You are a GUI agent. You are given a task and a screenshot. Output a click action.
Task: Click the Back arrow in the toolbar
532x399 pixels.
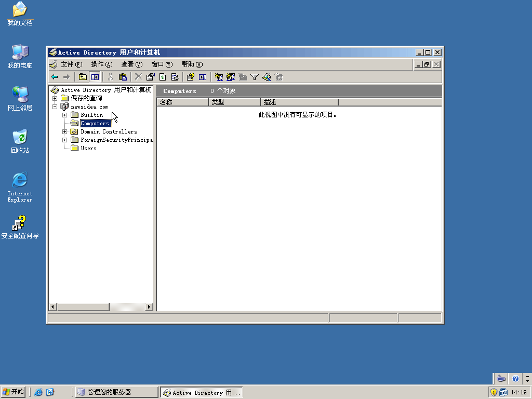(55, 77)
